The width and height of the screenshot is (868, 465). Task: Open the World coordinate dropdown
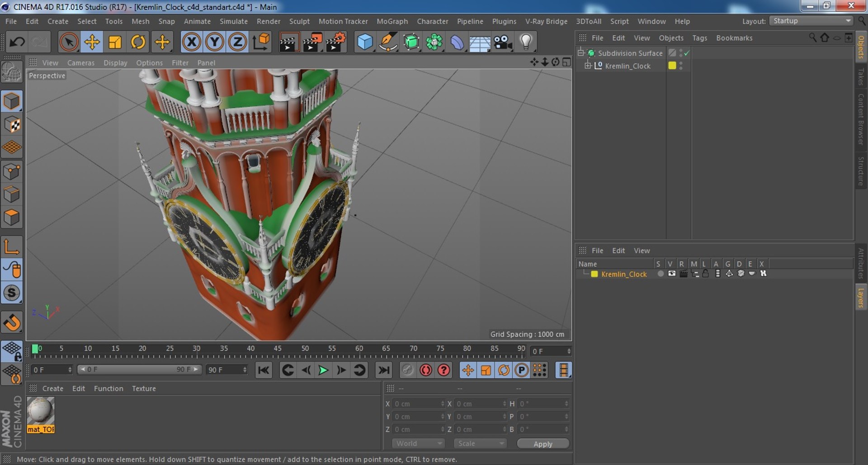click(x=418, y=443)
